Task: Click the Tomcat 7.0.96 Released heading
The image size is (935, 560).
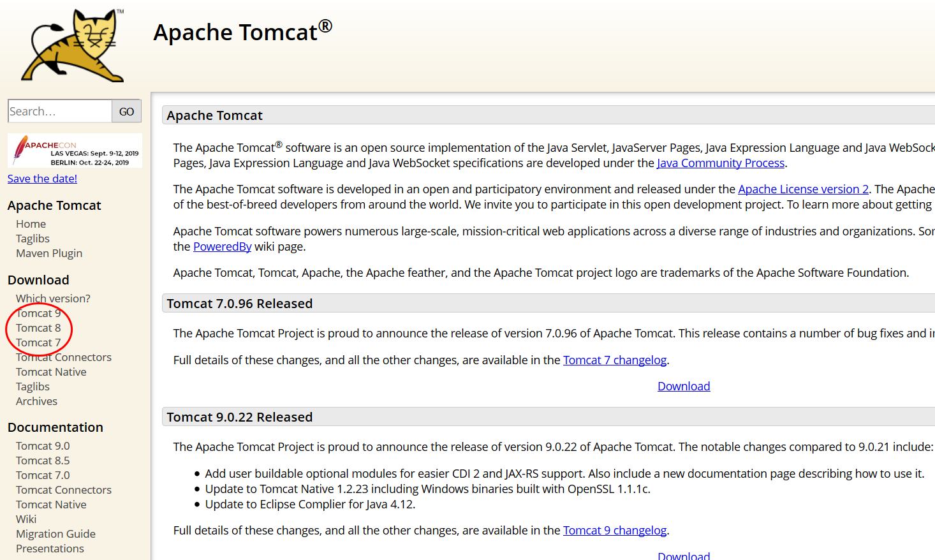Action: (240, 304)
